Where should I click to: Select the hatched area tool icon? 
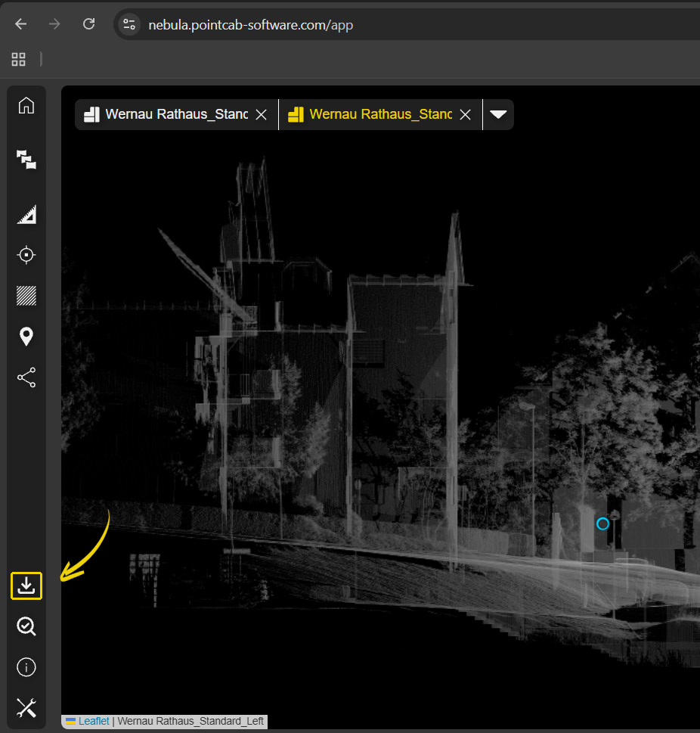coord(26,296)
